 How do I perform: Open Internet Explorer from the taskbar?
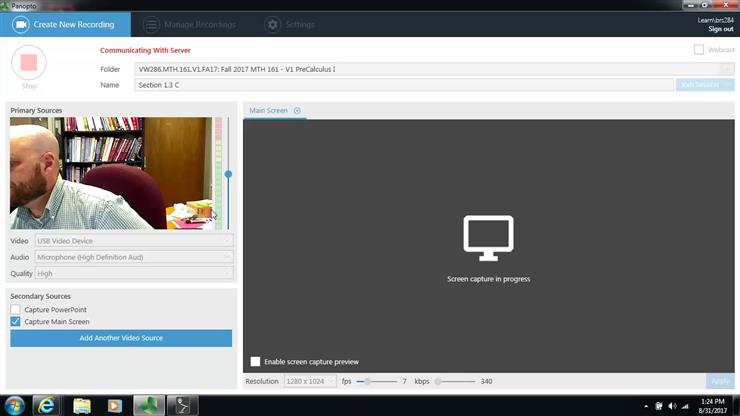coord(46,405)
